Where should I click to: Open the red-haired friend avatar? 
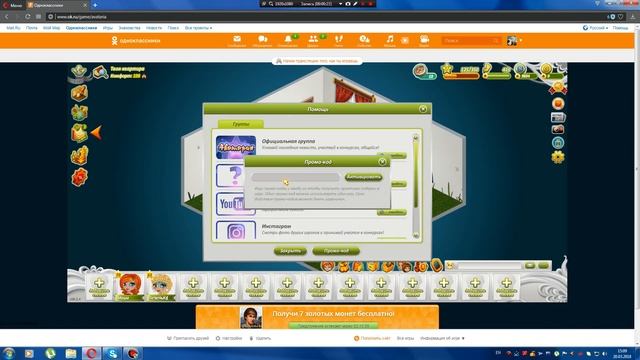[130, 285]
